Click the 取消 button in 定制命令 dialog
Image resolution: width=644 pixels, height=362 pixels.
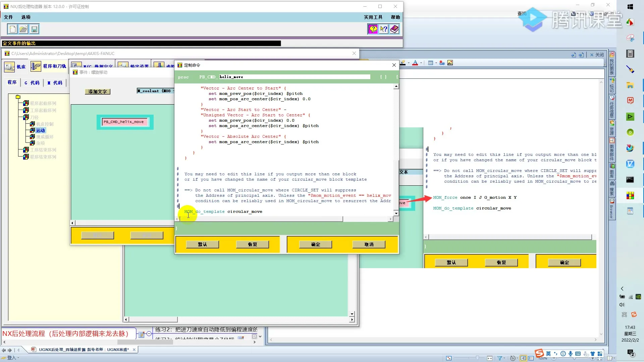tap(369, 244)
